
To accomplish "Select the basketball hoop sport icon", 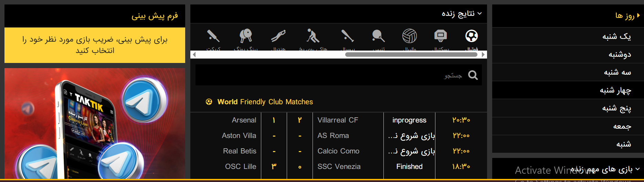I will click(441, 36).
